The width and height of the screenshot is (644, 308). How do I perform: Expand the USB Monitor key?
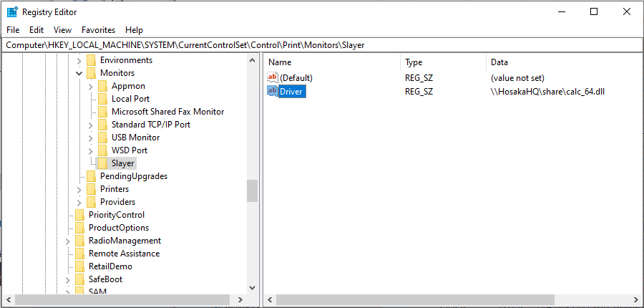pyautogui.click(x=91, y=138)
